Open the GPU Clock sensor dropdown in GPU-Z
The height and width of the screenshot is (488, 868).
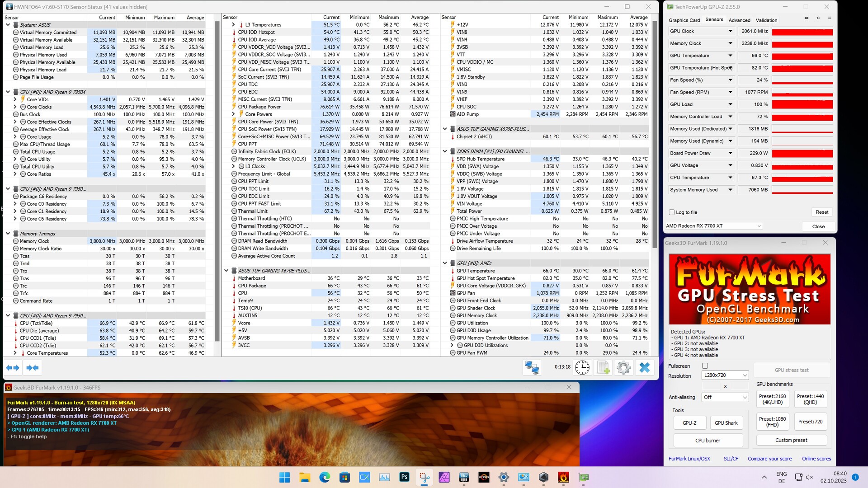(x=730, y=31)
